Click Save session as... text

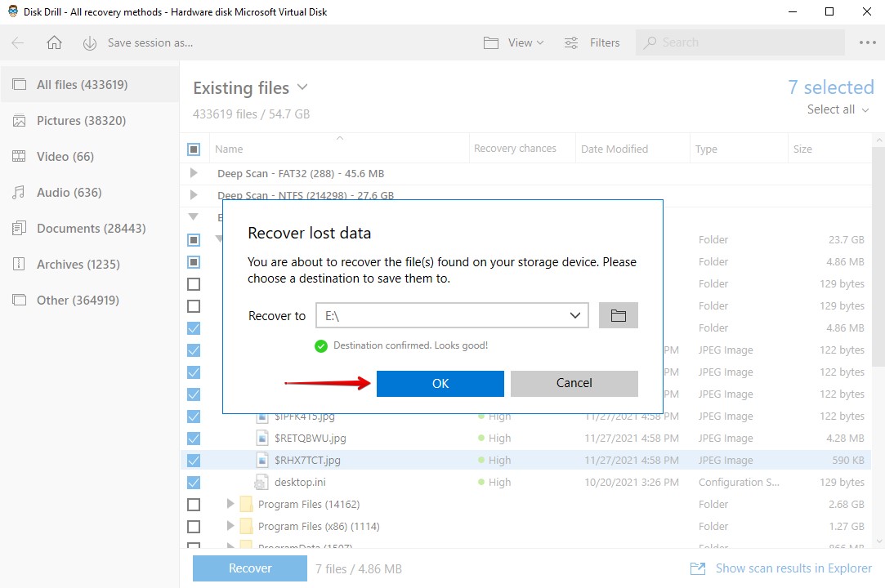point(150,43)
